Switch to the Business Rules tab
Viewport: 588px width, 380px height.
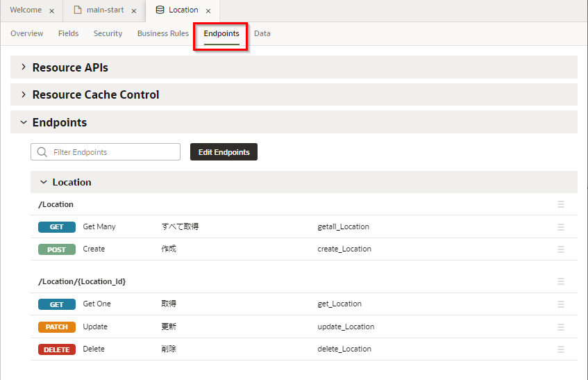tap(162, 33)
